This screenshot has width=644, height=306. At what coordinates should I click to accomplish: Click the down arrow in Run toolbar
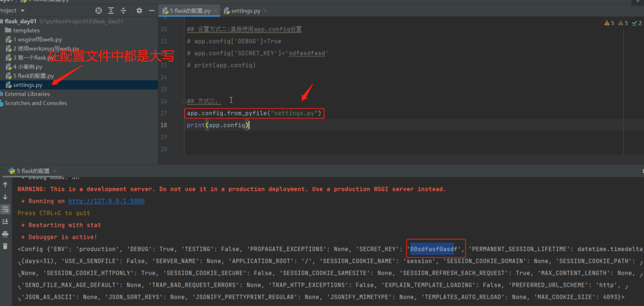pyautogui.click(x=5, y=197)
